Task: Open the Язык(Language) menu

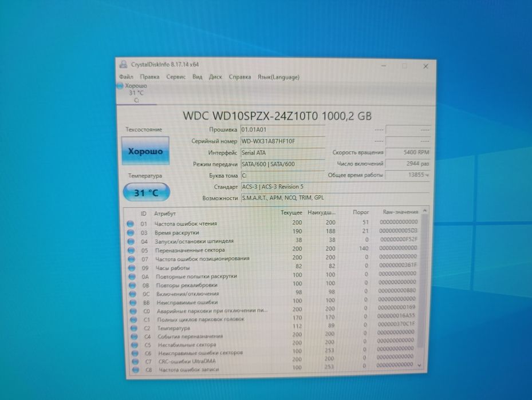Action: [278, 77]
